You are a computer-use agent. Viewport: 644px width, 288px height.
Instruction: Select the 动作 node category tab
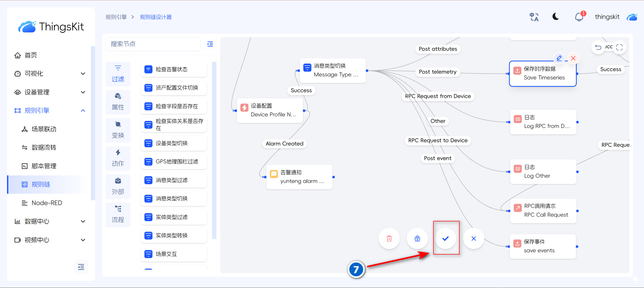[118, 158]
